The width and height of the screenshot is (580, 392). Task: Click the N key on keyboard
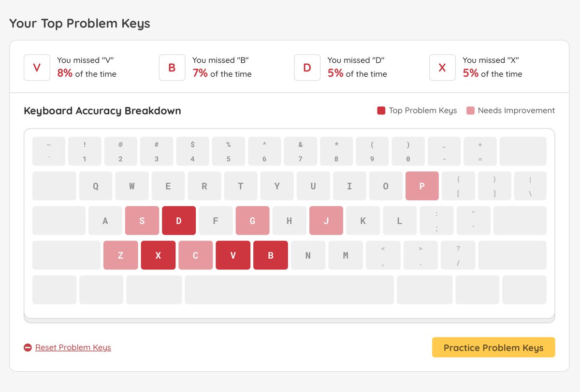[x=308, y=255]
